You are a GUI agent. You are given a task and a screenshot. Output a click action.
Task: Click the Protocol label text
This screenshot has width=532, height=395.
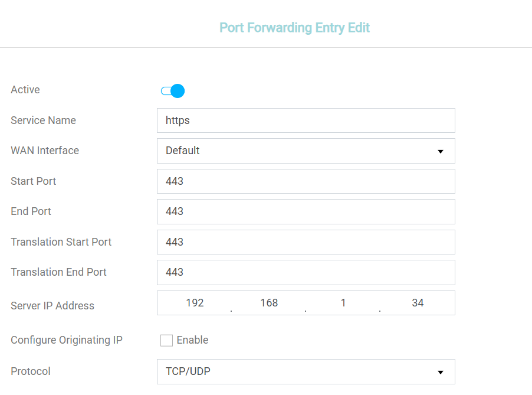click(31, 371)
